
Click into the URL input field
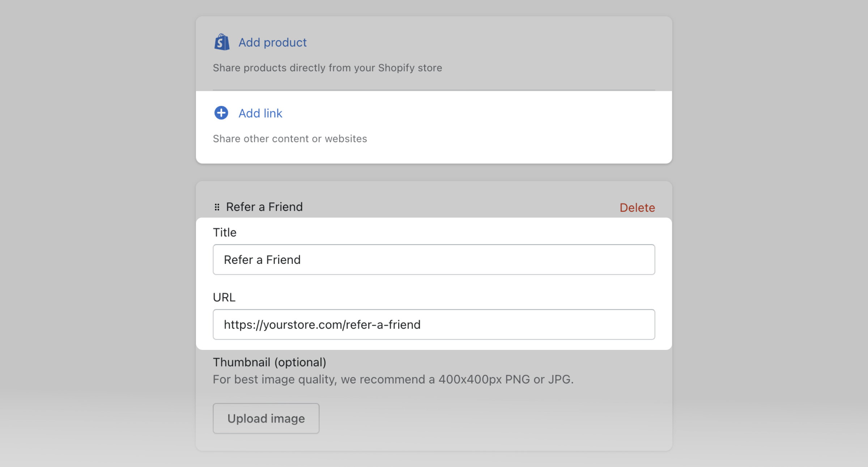coord(434,324)
